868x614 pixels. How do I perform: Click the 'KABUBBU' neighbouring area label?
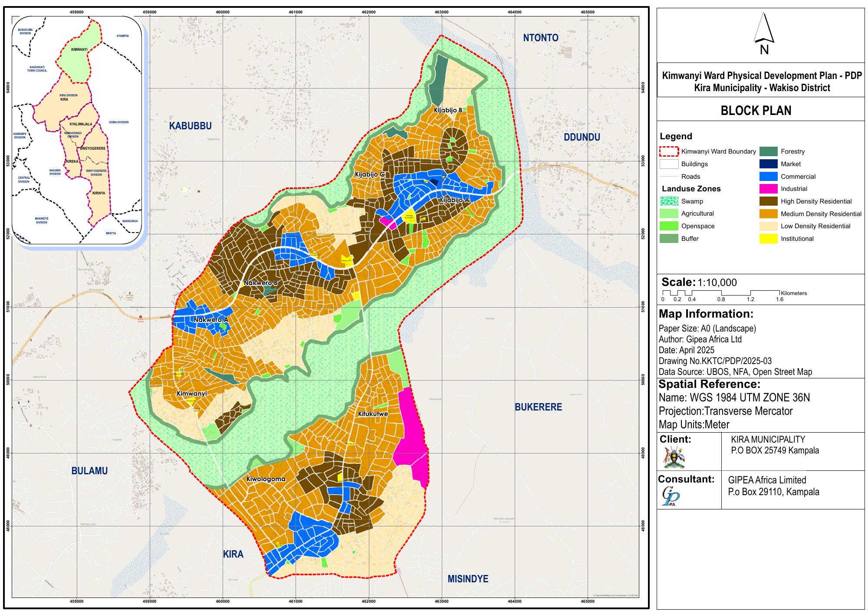[x=190, y=126]
